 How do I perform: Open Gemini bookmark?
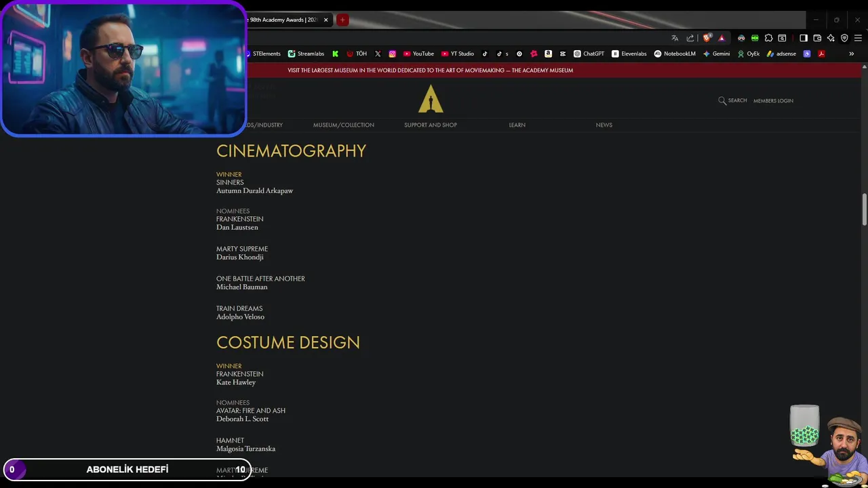click(716, 54)
